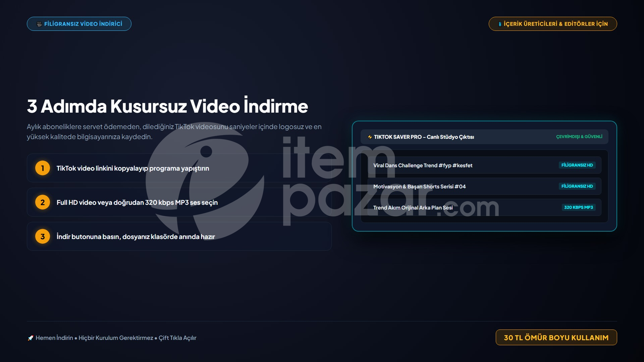Click the 3 Adımda Kusursuz Video İndirme heading
644x362 pixels.
pyautogui.click(x=167, y=106)
